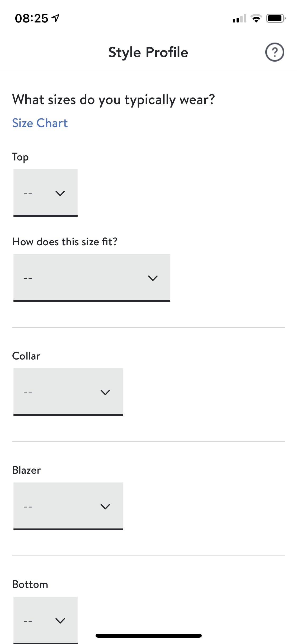Open the help question mark icon

pyautogui.click(x=275, y=52)
